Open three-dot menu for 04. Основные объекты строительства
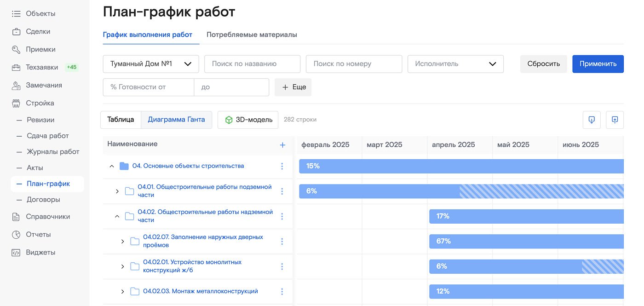 (x=282, y=166)
